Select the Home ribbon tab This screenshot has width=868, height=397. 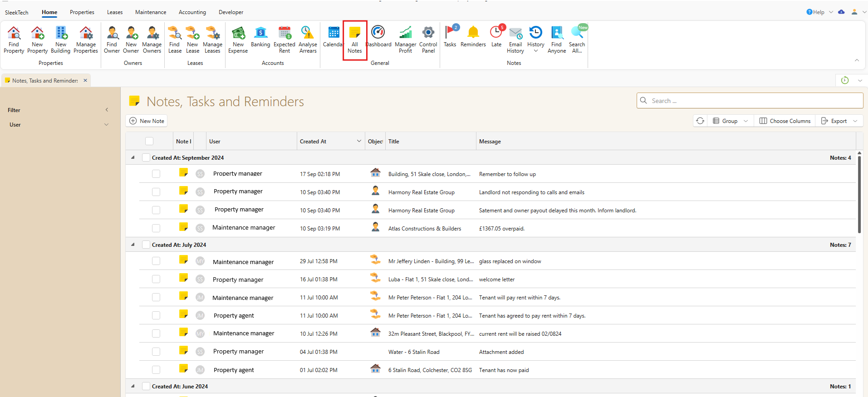pos(49,12)
